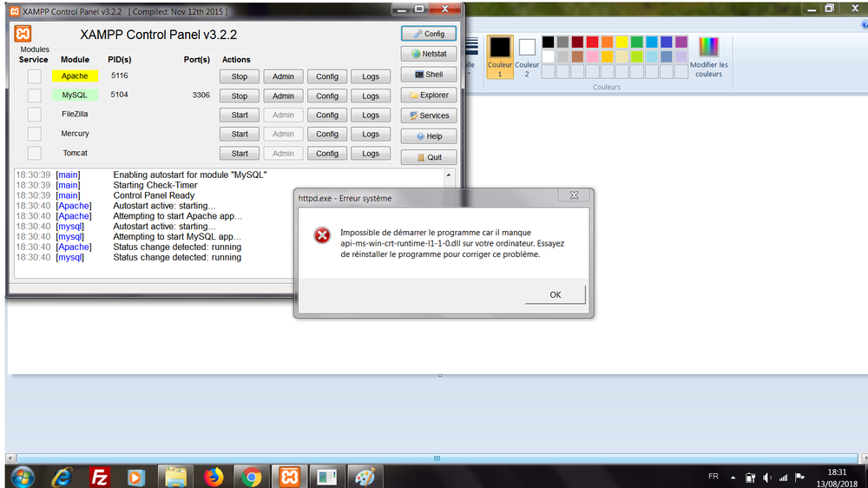Image resolution: width=868 pixels, height=488 pixels.
Task: Open Modifier les couleurs in Paint
Action: 708,56
